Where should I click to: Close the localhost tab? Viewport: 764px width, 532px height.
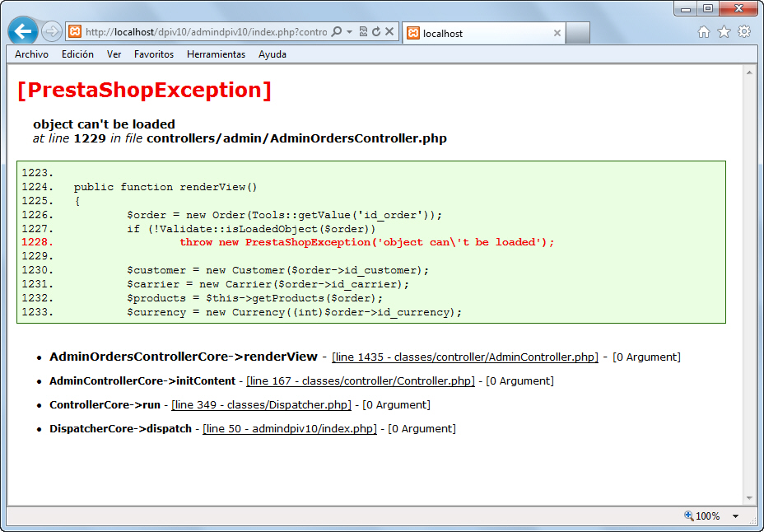(557, 33)
